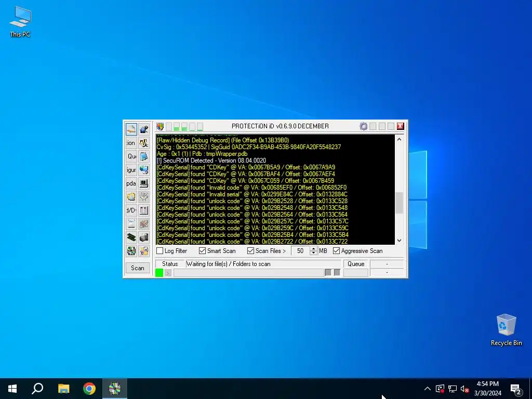This screenshot has width=532, height=399.
Task: Decrease MB size with spinner down arrow
Action: click(x=313, y=253)
